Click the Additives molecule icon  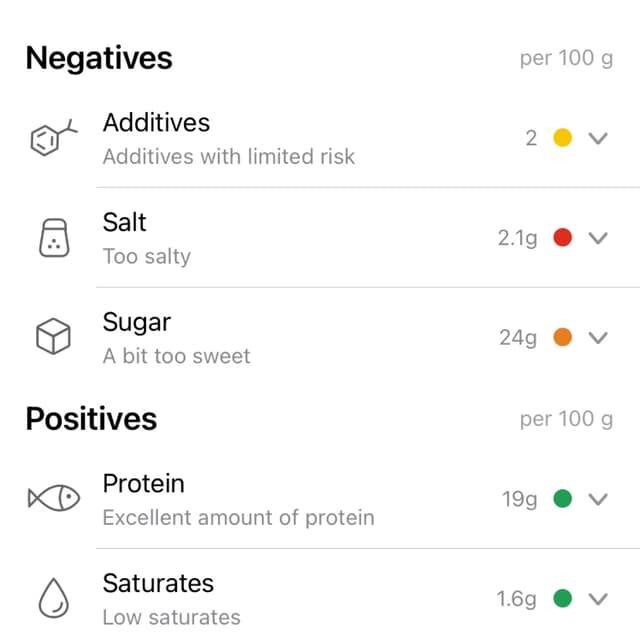coord(54,138)
